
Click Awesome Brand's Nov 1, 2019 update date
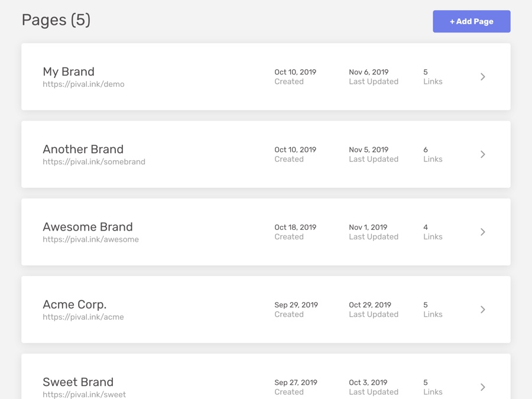click(x=368, y=227)
